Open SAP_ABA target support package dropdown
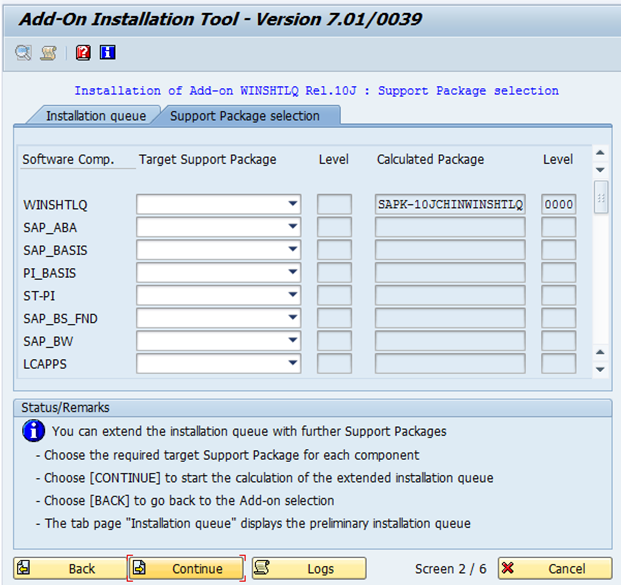The image size is (621, 585). (293, 227)
